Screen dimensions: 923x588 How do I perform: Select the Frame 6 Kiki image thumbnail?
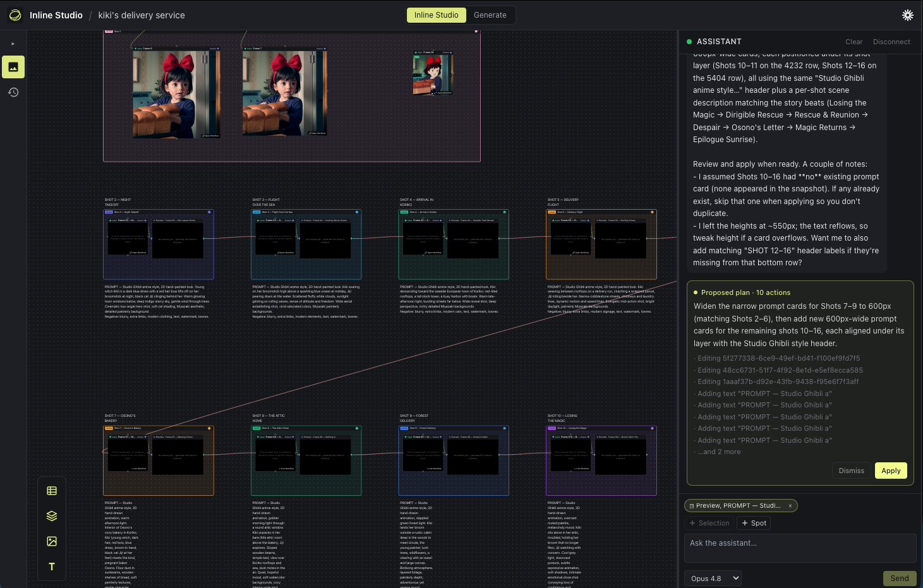(176, 94)
